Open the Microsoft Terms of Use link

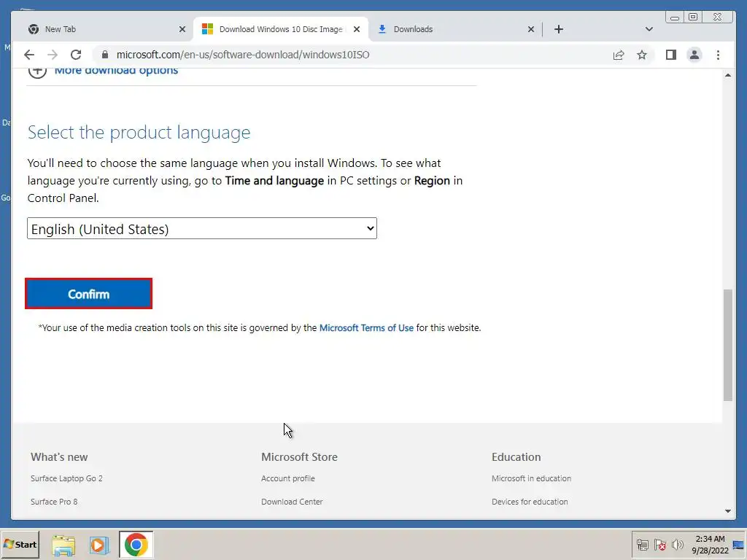click(366, 327)
